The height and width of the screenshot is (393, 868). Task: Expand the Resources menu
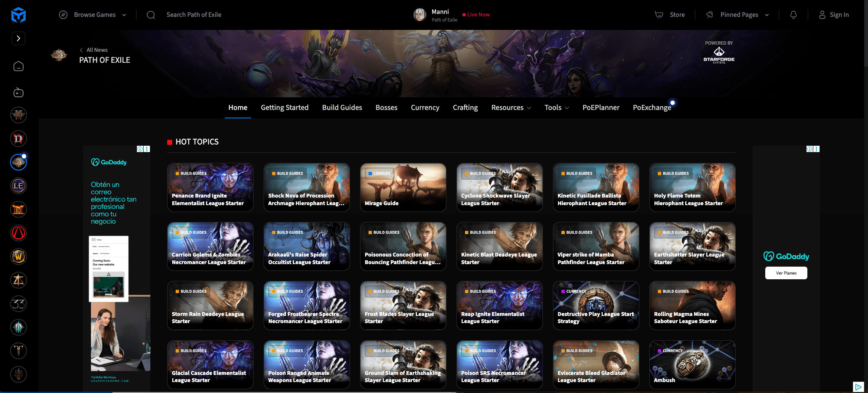click(x=511, y=107)
